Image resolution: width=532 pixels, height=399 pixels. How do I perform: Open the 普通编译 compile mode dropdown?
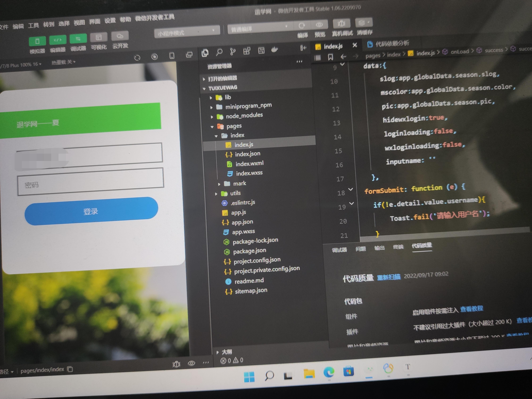pos(260,27)
